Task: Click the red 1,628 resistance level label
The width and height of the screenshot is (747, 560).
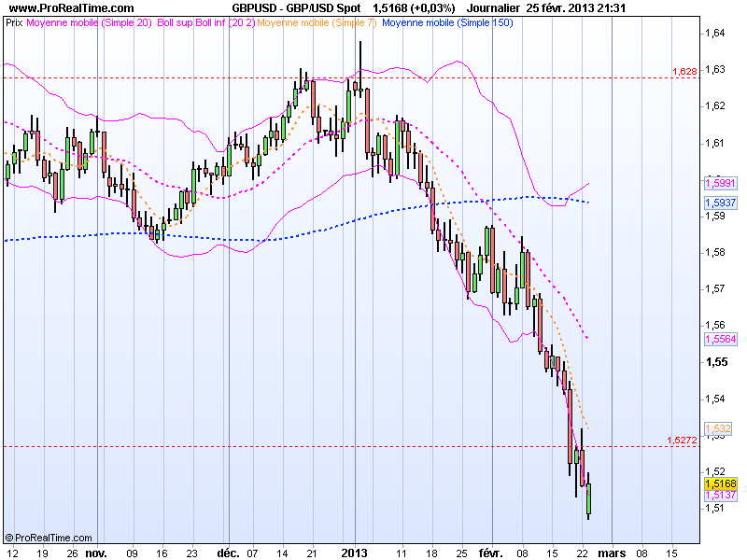Action: point(684,72)
